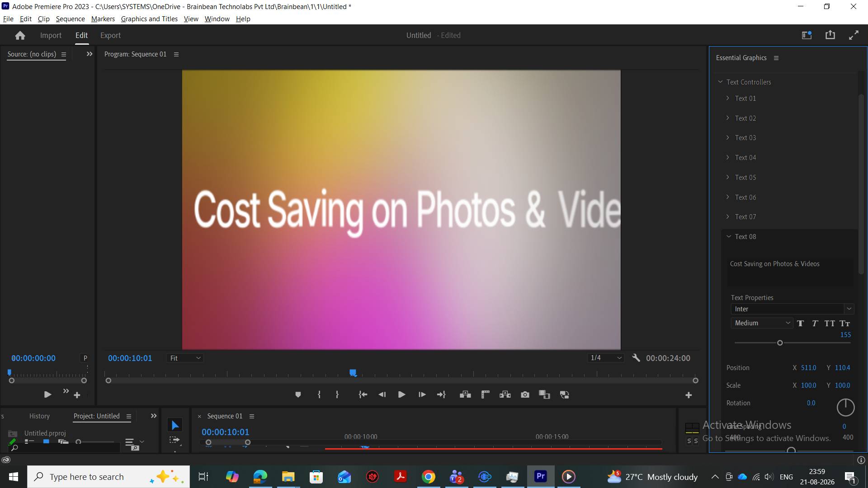
Task: Open the Quick Export share icon
Action: pyautogui.click(x=830, y=35)
